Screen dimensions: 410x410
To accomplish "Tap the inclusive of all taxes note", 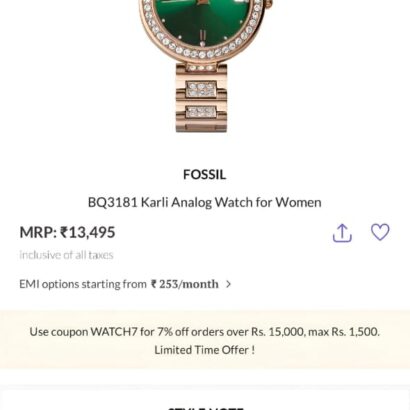I will click(66, 255).
